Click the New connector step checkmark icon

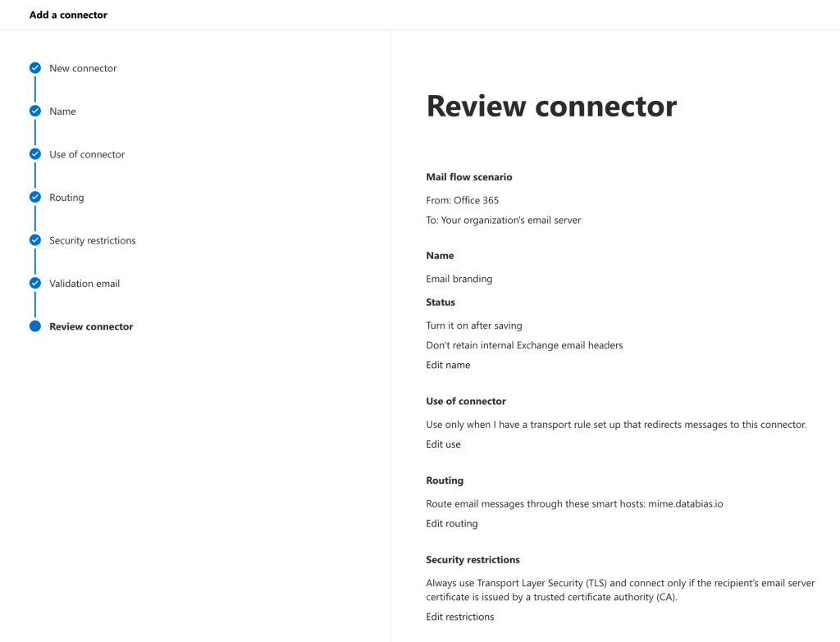(35, 68)
